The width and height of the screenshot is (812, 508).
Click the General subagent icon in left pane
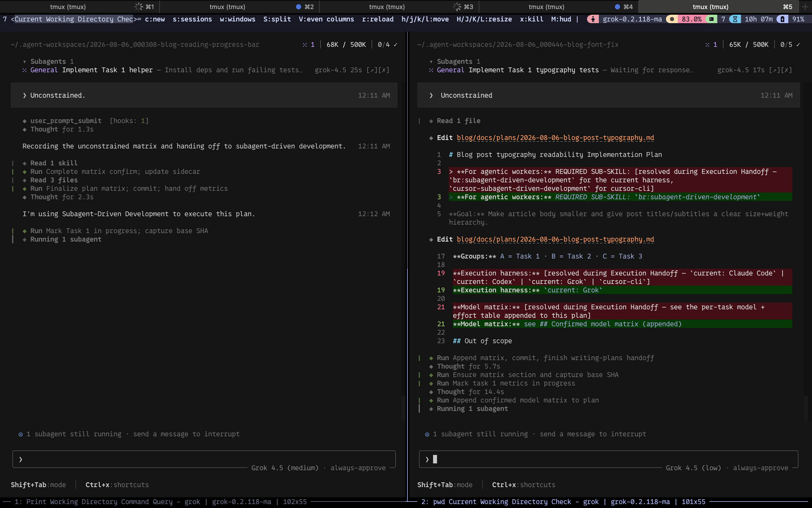coord(25,70)
